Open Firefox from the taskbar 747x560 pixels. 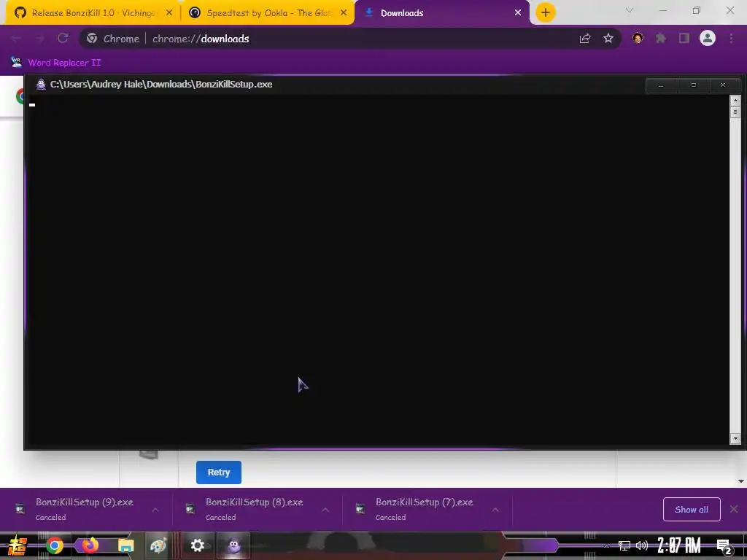click(x=90, y=545)
